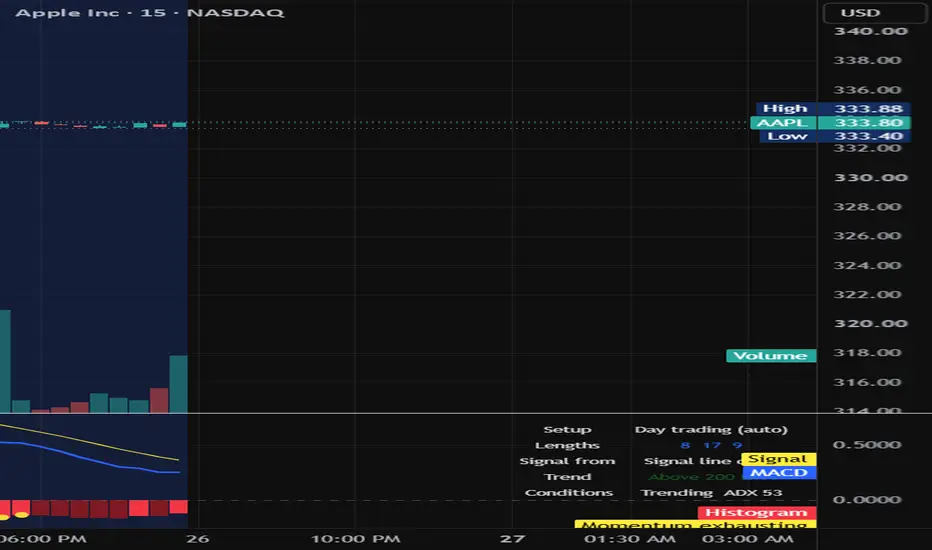The image size is (932, 550).
Task: Click the 324.00 price axis value
Action: (x=867, y=265)
